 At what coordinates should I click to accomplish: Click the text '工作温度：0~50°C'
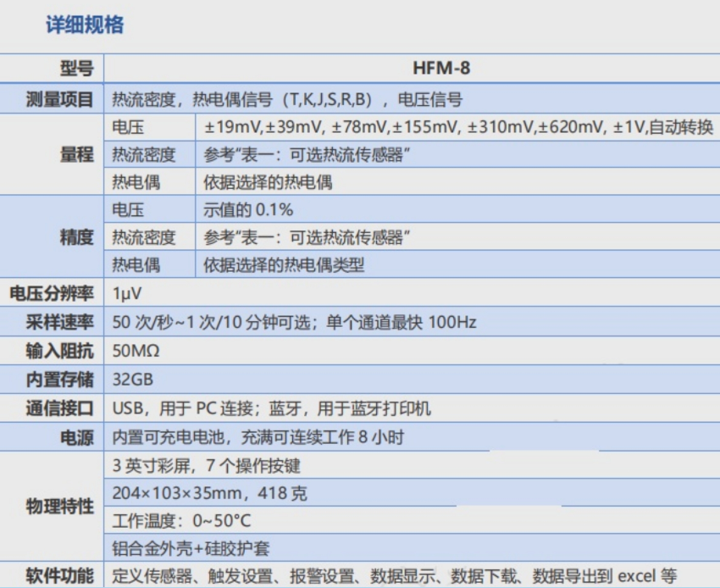(x=182, y=520)
